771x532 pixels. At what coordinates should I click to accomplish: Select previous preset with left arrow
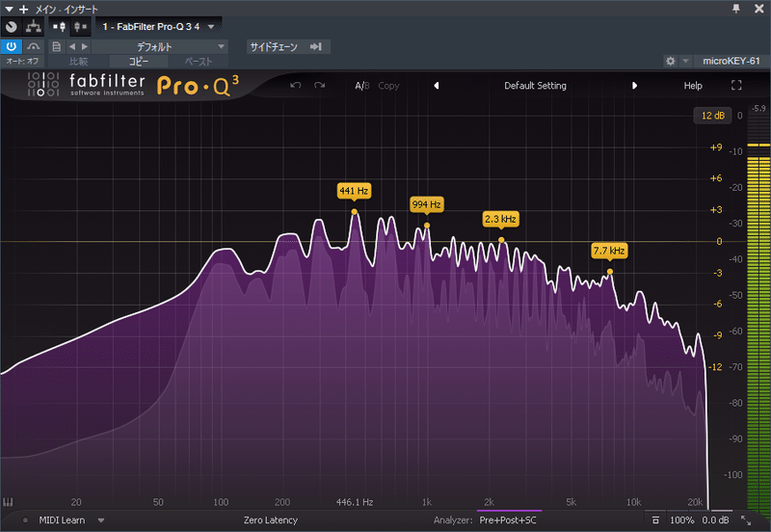pyautogui.click(x=437, y=86)
